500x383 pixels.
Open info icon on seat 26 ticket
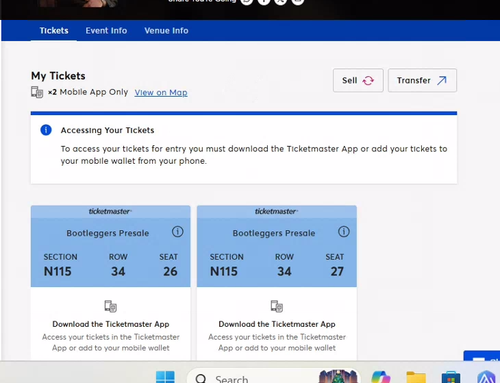178,232
